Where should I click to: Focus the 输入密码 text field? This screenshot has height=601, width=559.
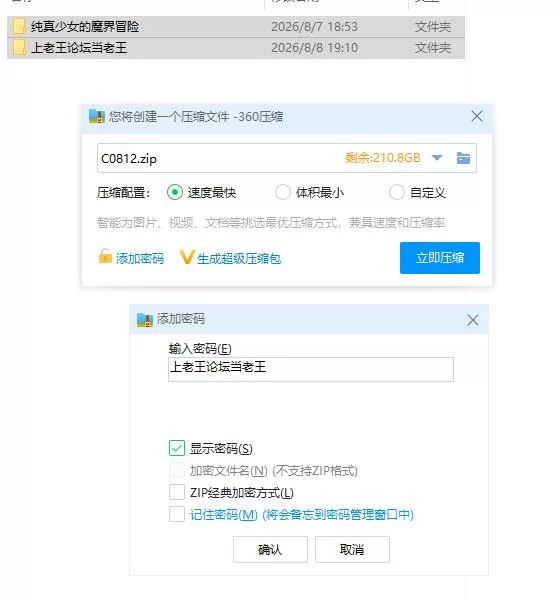[311, 369]
